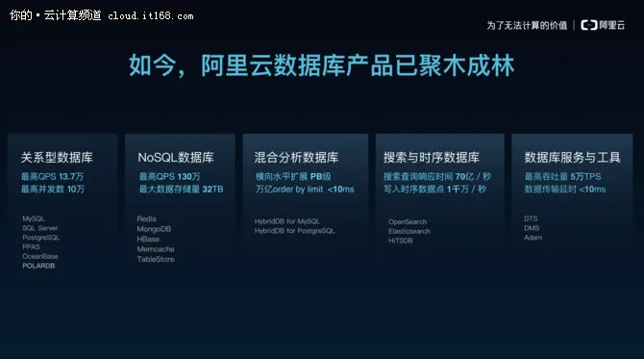The image size is (644, 359).
Task: Click DMS in the tools list
Action: (532, 228)
